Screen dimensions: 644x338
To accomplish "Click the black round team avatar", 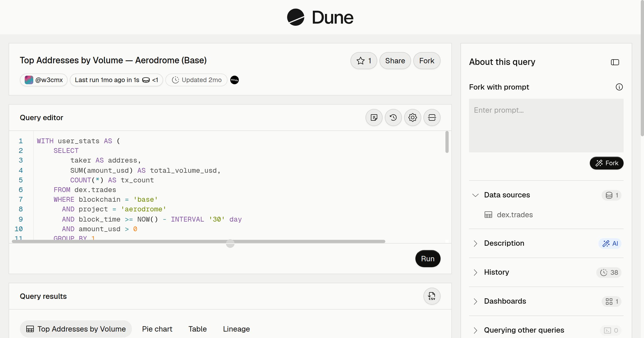I will pyautogui.click(x=235, y=80).
